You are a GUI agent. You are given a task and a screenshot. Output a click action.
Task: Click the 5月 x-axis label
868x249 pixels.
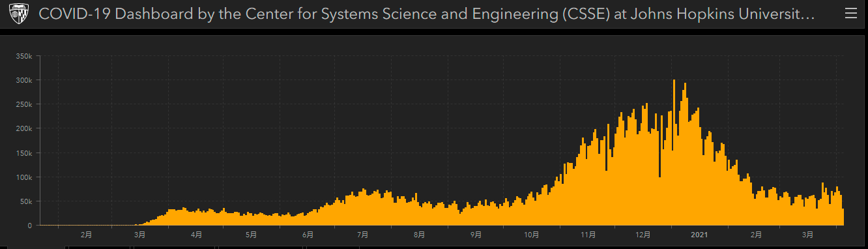[x=252, y=235]
